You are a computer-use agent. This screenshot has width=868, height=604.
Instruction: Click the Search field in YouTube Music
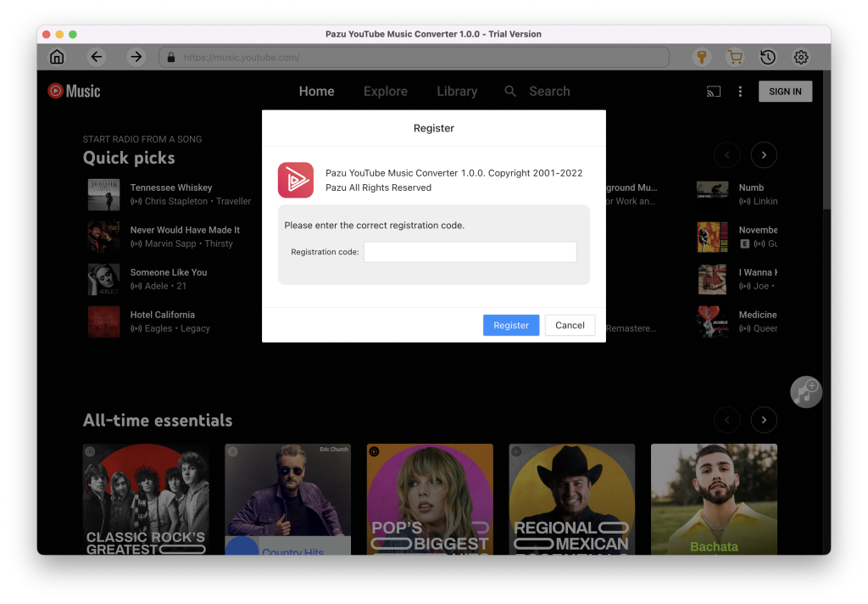point(548,92)
